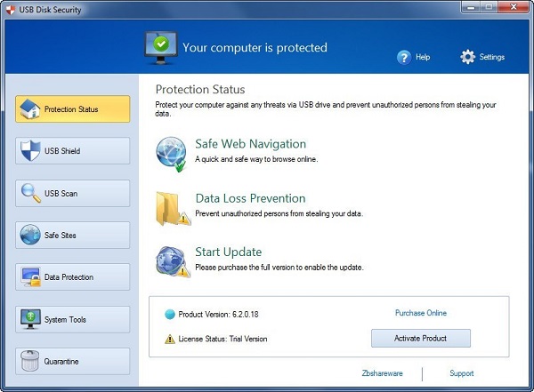This screenshot has height=392, width=534.
Task: Open the Protection Status tab label
Action: tap(71, 109)
